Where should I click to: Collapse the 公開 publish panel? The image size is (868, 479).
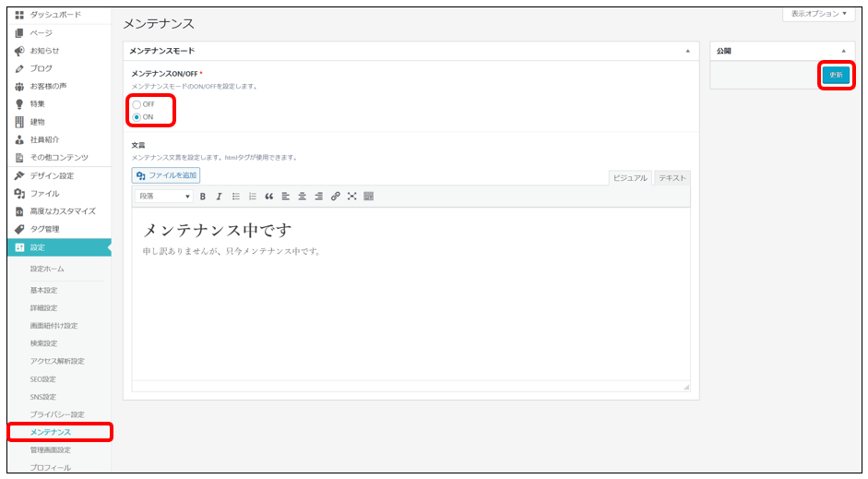click(x=843, y=51)
